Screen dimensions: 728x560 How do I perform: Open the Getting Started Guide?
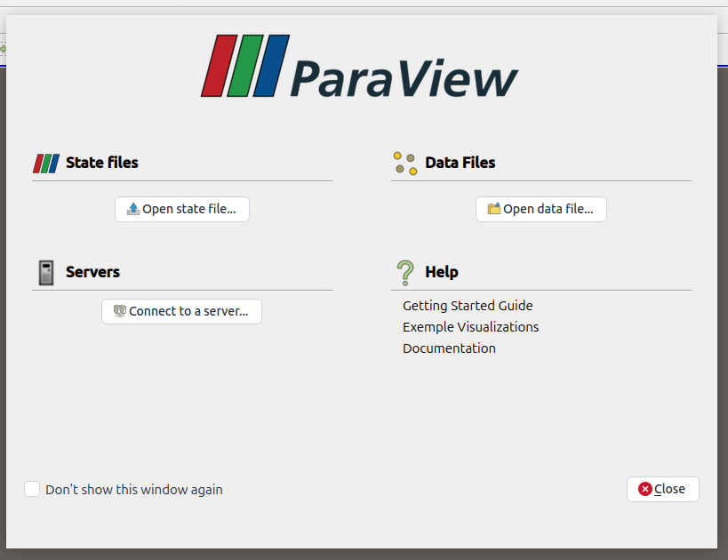pos(468,306)
